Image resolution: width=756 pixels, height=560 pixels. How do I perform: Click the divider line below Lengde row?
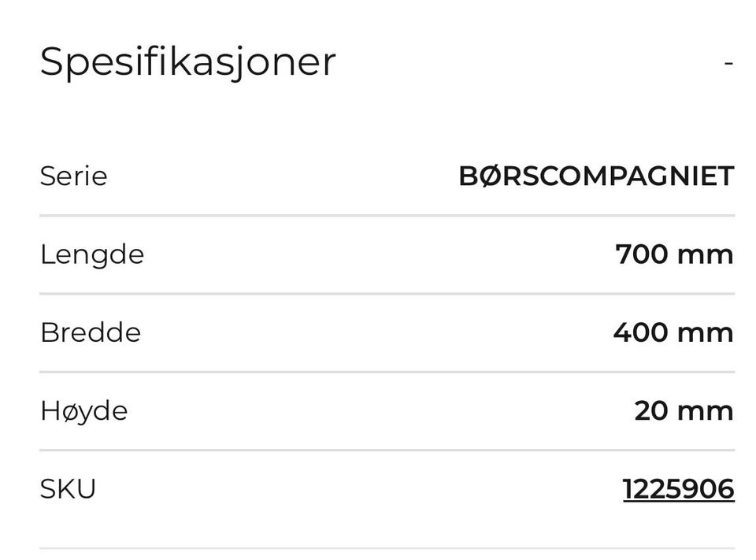[x=387, y=294]
